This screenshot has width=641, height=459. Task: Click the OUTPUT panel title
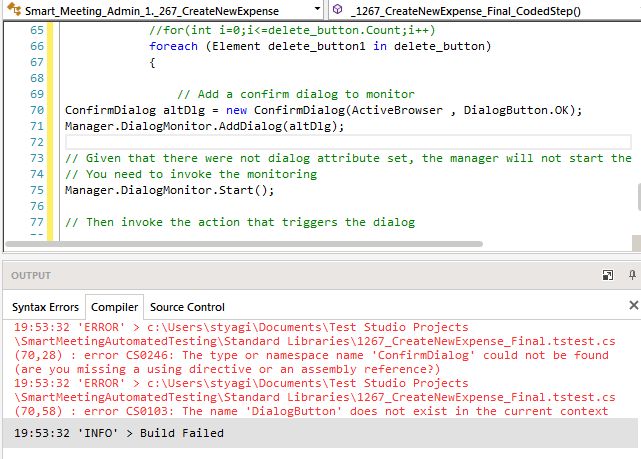click(x=31, y=275)
